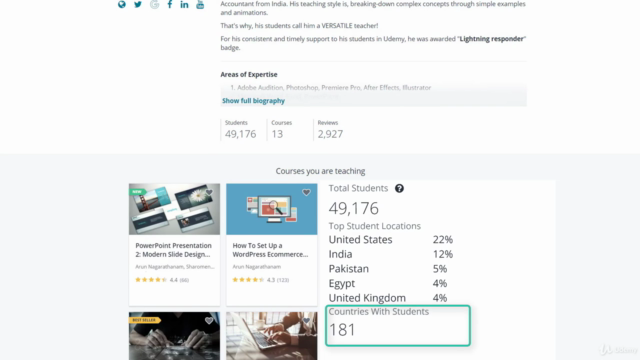This screenshot has width=640, height=360.
Task: Click the United States 22% row
Action: pyautogui.click(x=391, y=240)
